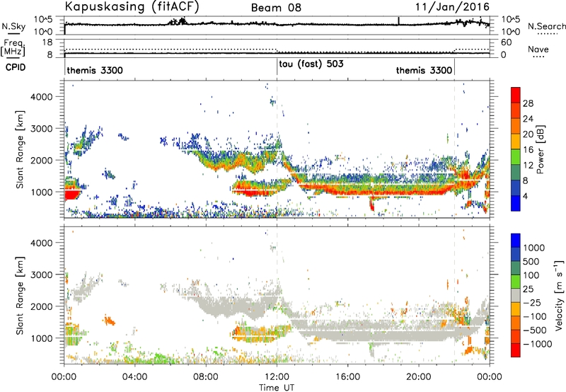Select the 20:00 time tick label

(x=418, y=377)
